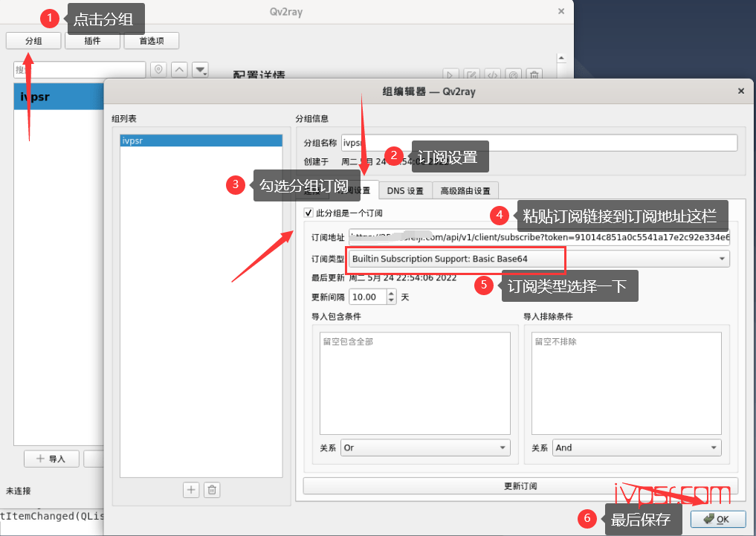Screen dimensions: 756x536
Task: Click the 分组 button in Qv2ray window
Action: pos(33,41)
